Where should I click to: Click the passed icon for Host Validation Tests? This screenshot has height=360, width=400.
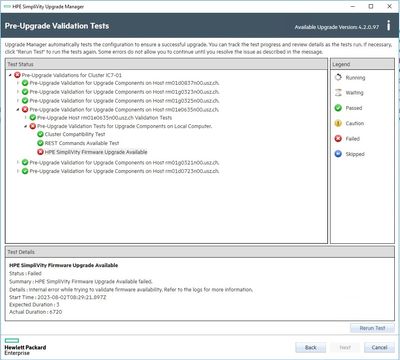(x=33, y=118)
